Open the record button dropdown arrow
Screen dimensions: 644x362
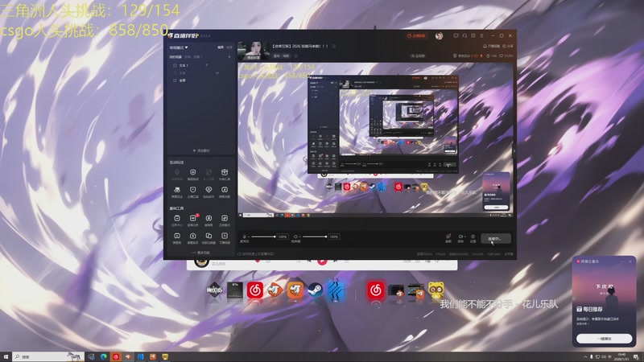click(464, 237)
